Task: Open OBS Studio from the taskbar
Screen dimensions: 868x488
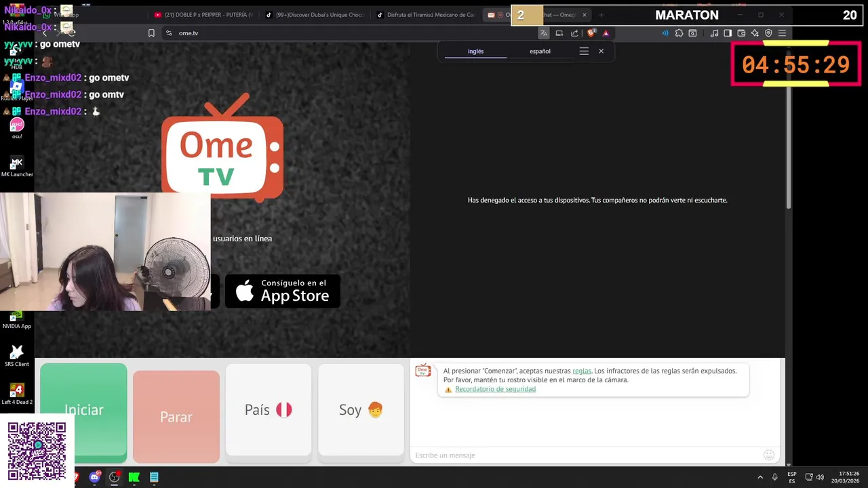Action: (x=115, y=477)
